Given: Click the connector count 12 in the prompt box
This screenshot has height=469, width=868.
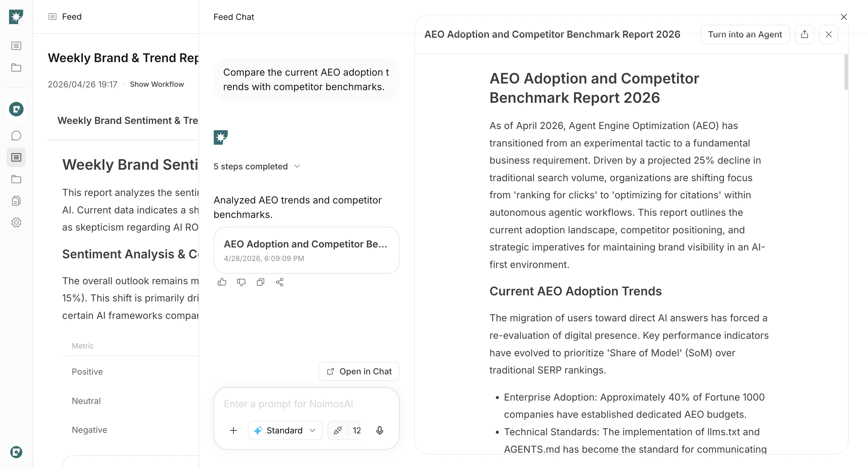Looking at the screenshot, I should click(x=357, y=430).
